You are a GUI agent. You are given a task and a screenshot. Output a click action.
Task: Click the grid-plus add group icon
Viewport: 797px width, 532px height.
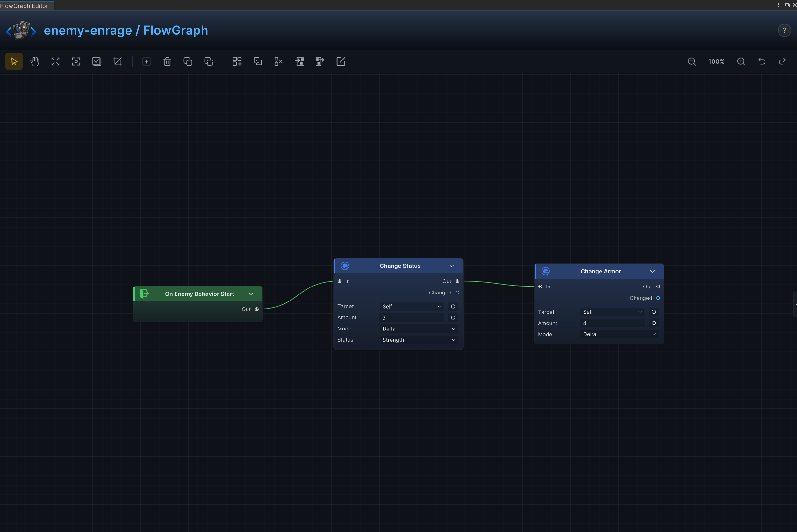[237, 61]
